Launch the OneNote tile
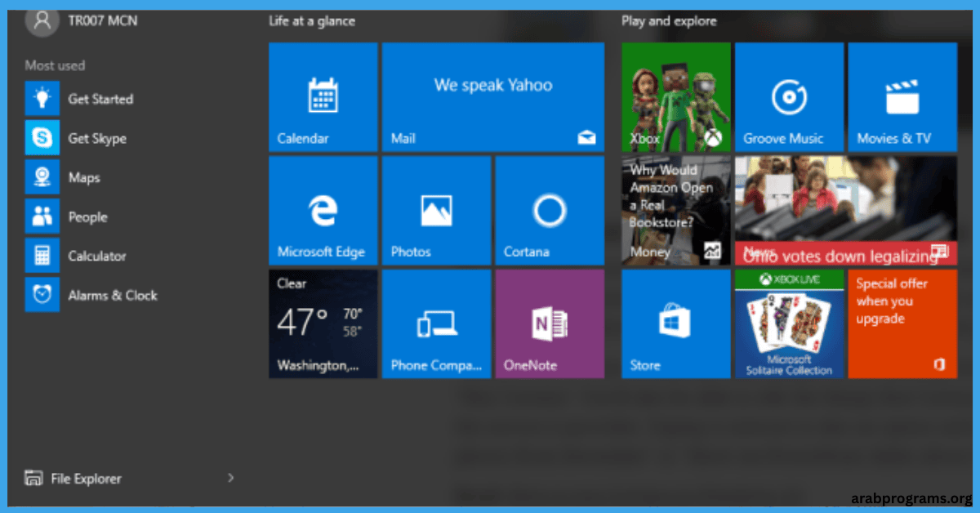Screen dimensions: 980x513 click(550, 324)
